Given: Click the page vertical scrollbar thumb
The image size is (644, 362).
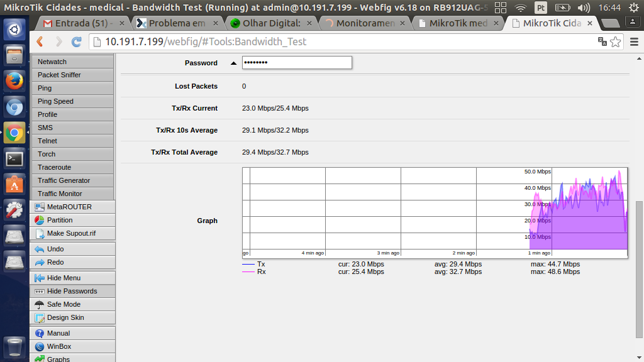Looking at the screenshot, I should tap(639, 269).
